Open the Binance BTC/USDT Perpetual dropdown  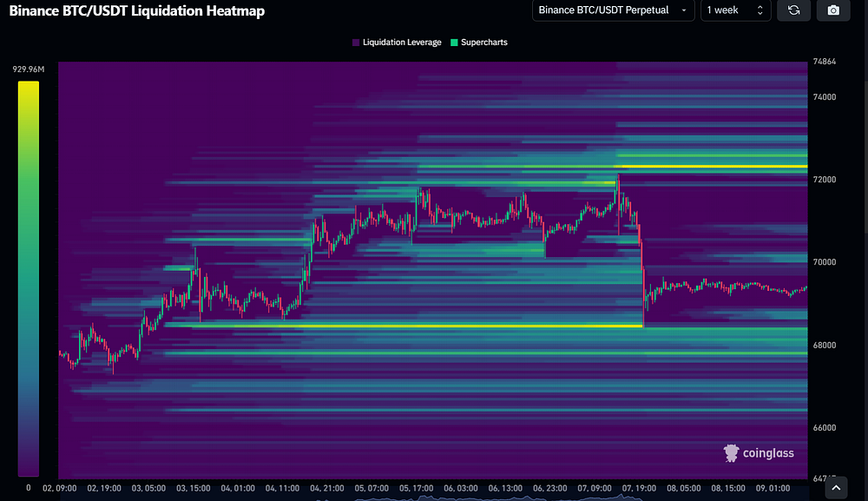point(614,10)
